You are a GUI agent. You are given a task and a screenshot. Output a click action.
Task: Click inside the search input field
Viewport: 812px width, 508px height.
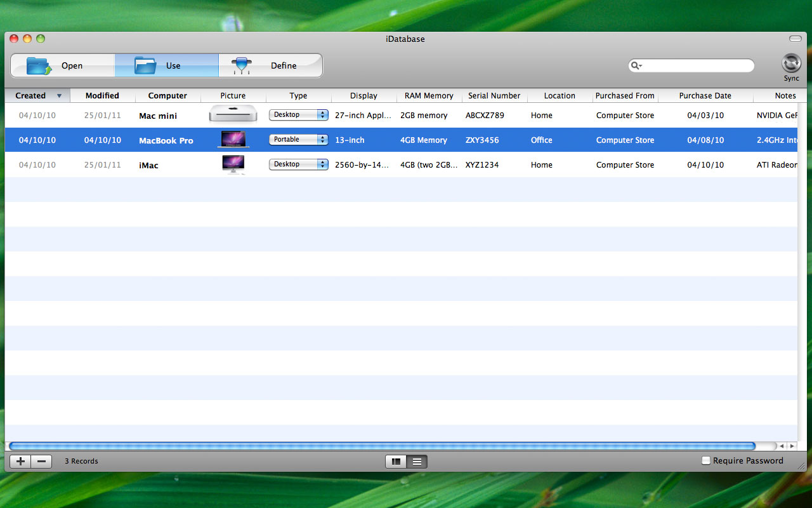click(698, 66)
